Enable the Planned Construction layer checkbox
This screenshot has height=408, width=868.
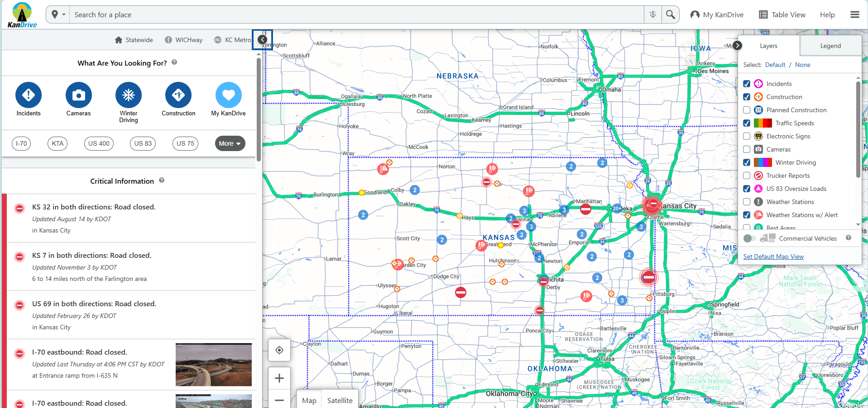click(x=747, y=110)
